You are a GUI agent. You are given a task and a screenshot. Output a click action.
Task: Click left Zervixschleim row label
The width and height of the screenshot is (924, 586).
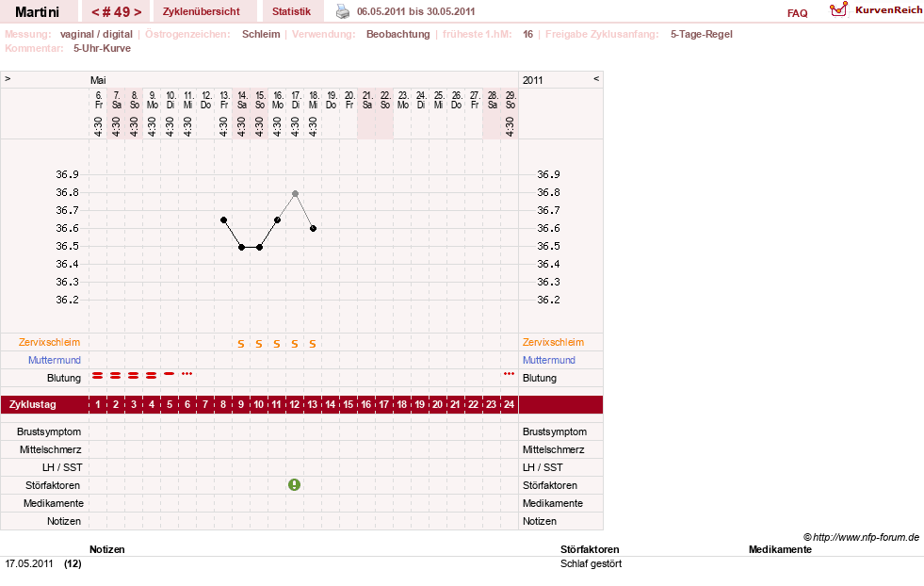(x=50, y=342)
